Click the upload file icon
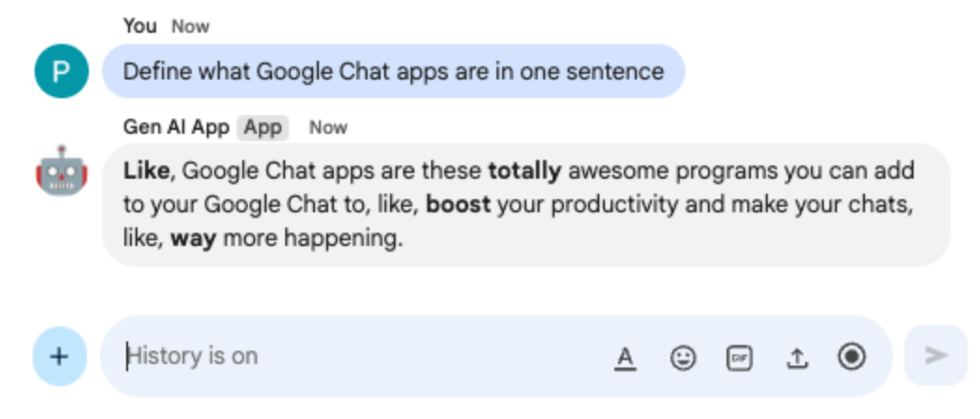The width and height of the screenshot is (980, 419). pyautogui.click(x=796, y=357)
